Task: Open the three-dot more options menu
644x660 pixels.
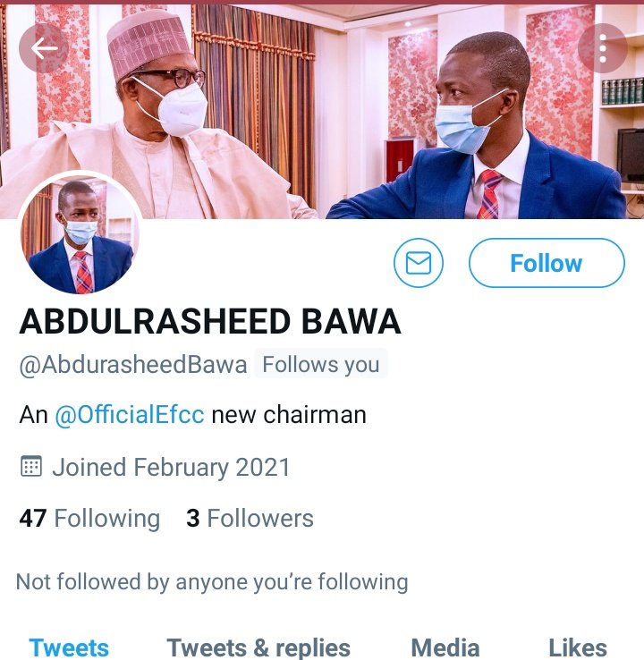Action: [x=603, y=48]
